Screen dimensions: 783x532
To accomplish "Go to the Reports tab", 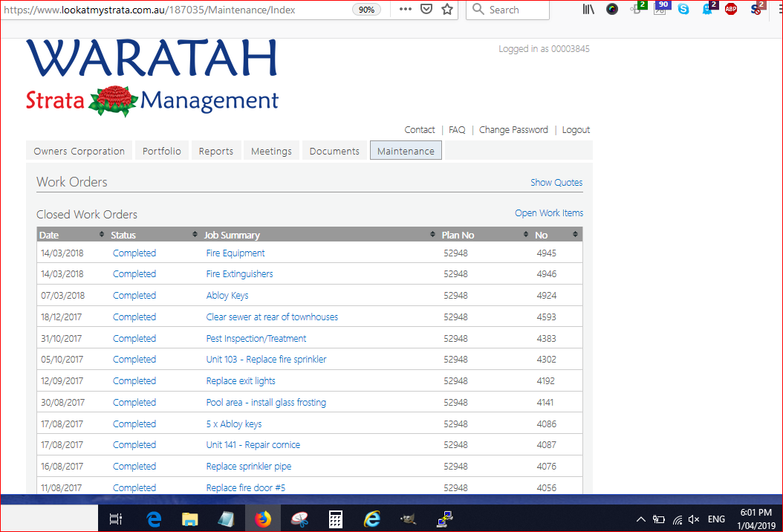I will point(215,151).
